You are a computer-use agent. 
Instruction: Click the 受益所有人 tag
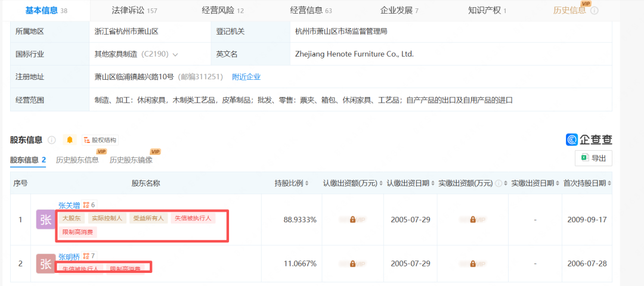tap(148, 218)
